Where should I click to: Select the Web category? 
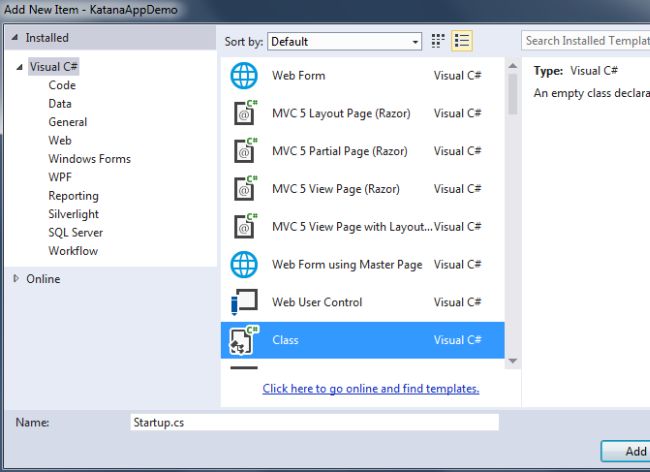click(60, 140)
